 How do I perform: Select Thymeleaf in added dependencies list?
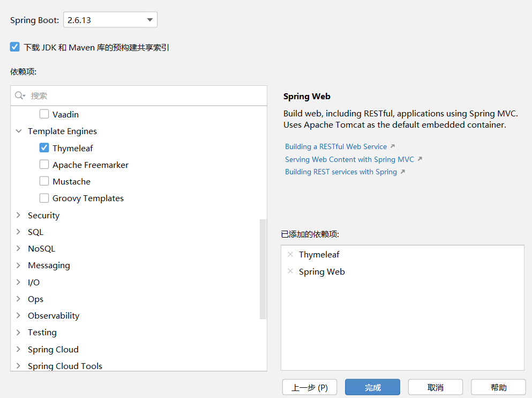click(319, 255)
